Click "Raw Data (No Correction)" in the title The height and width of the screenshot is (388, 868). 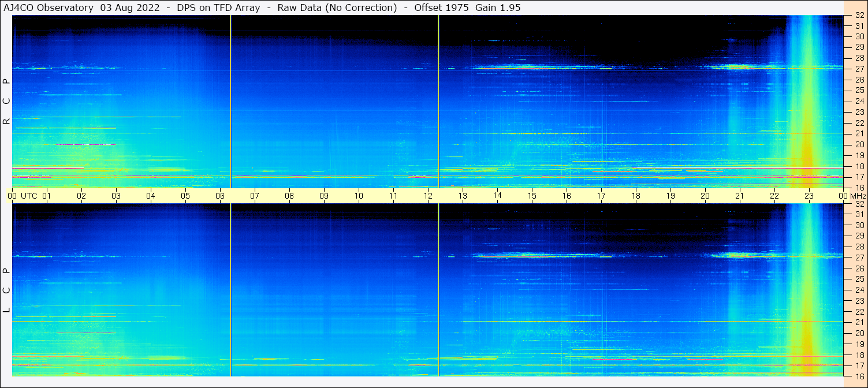tap(337, 8)
